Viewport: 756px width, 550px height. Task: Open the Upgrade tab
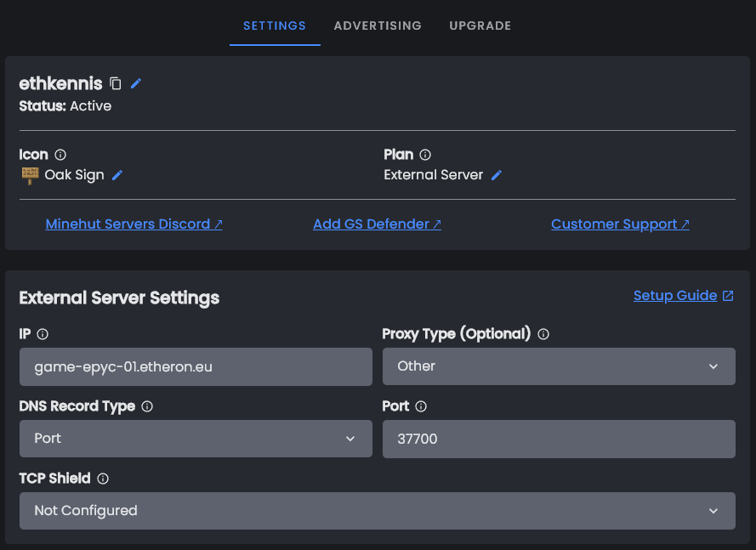point(480,26)
